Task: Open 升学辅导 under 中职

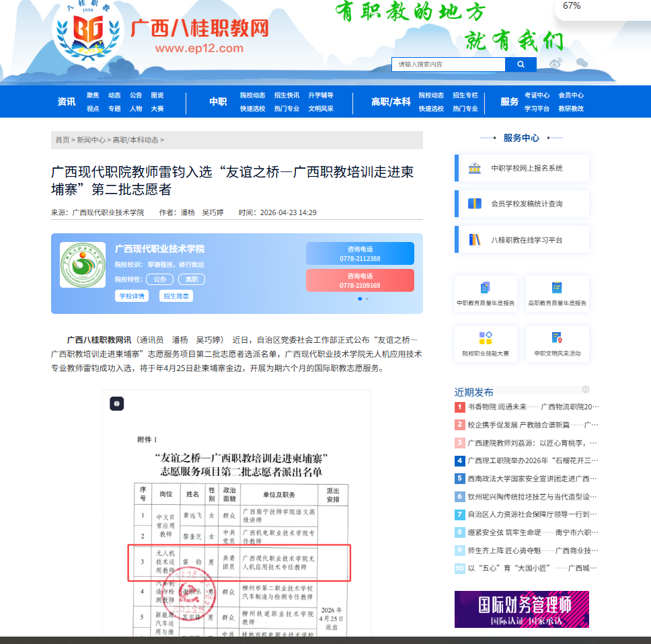Action: pyautogui.click(x=321, y=95)
